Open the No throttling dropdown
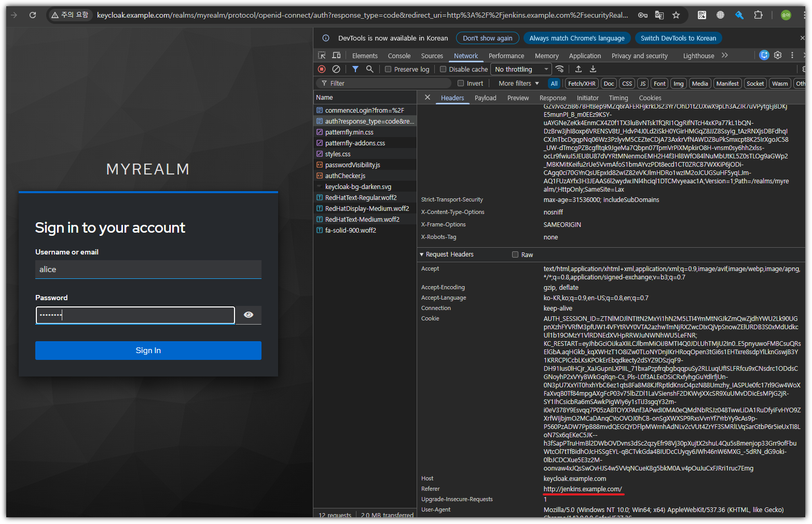The image size is (812, 524). coord(521,69)
